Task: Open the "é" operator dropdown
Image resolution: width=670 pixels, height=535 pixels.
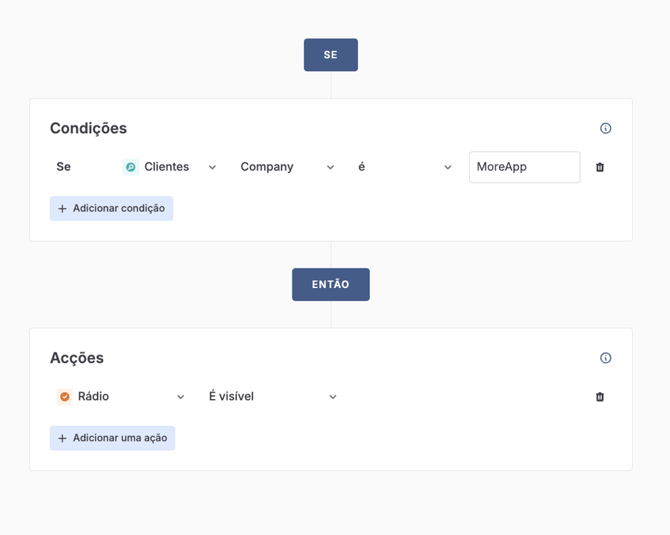Action: (405, 167)
